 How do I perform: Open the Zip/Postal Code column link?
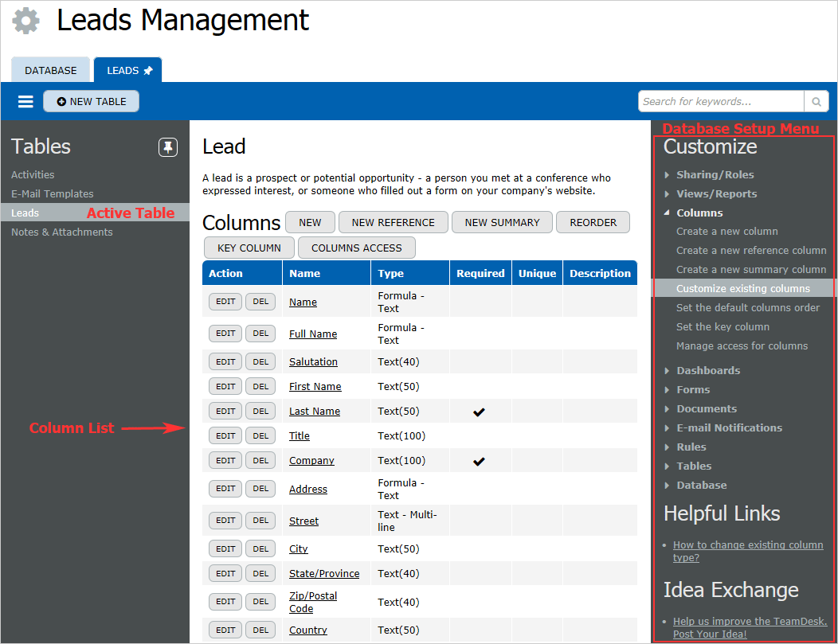click(x=313, y=603)
